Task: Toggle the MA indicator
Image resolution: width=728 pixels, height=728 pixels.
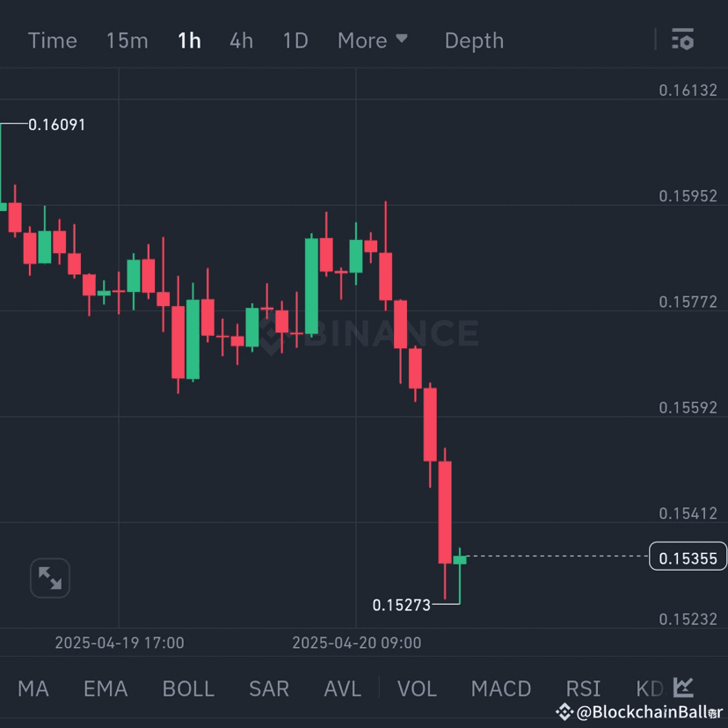Action: point(33,688)
